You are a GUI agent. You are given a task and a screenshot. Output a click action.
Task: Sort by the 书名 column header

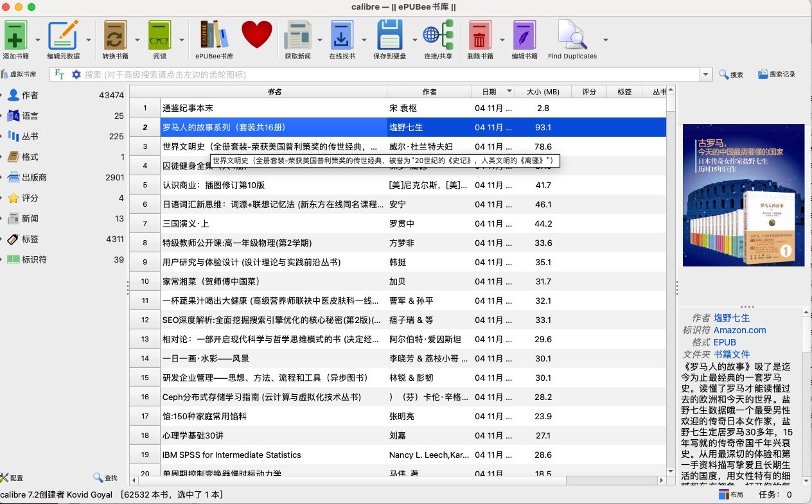click(274, 92)
